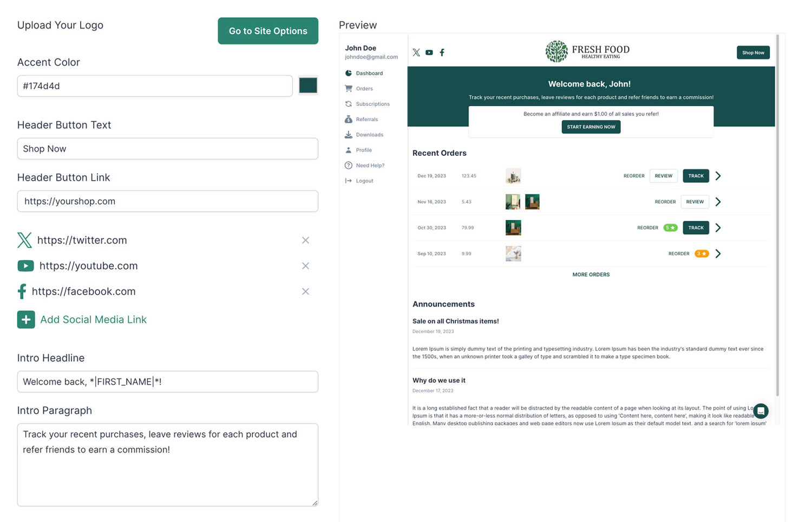Click the Fresh Food logo in preview

coord(587,51)
